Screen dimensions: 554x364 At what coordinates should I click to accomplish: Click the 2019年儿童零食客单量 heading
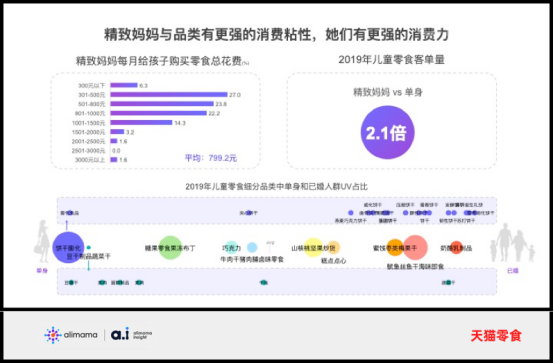(x=391, y=60)
